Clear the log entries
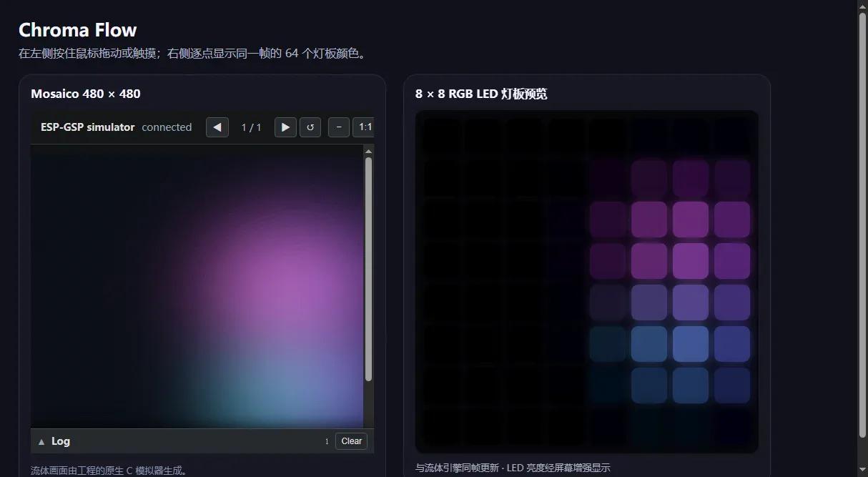868x477 pixels. (351, 441)
